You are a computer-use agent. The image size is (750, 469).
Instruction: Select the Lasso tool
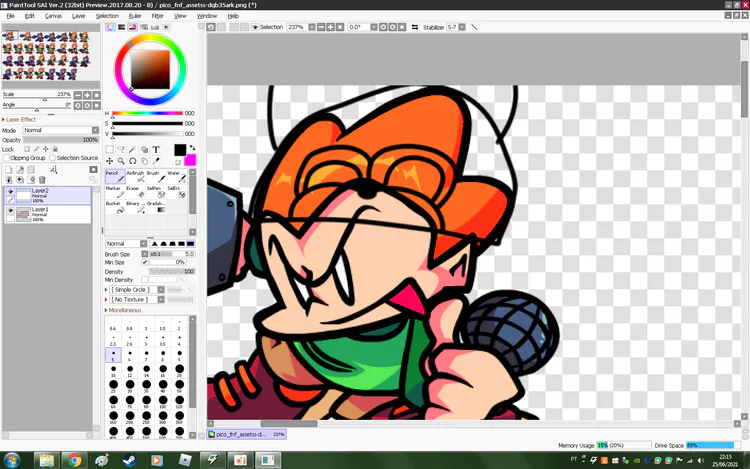pyautogui.click(x=121, y=150)
